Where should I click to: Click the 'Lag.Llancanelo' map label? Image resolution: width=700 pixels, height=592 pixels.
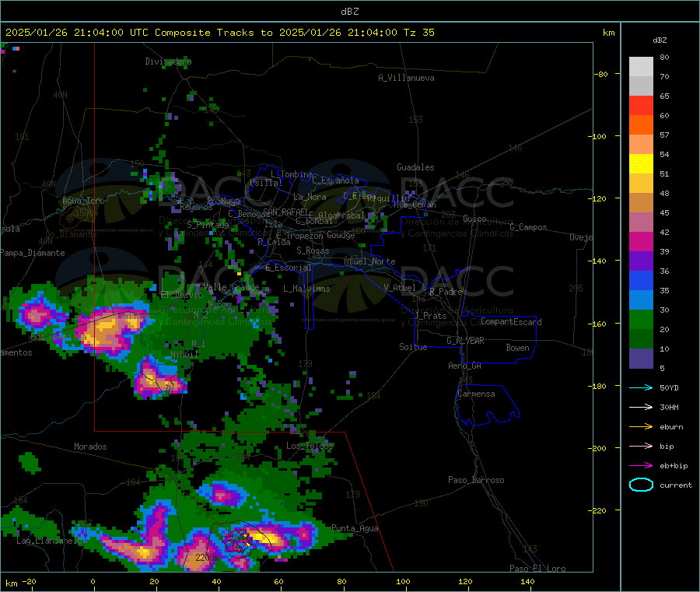coord(50,541)
